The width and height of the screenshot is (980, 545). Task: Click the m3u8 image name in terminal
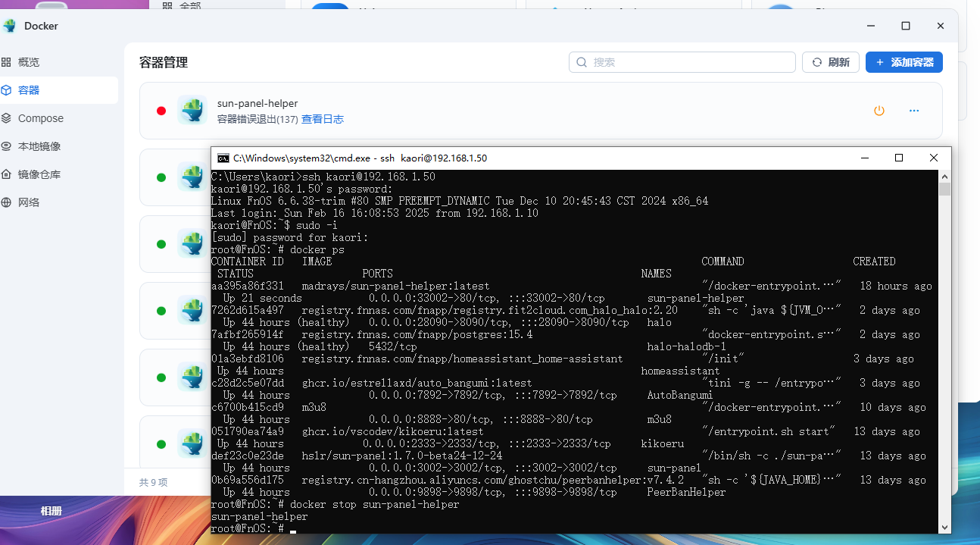314,407
